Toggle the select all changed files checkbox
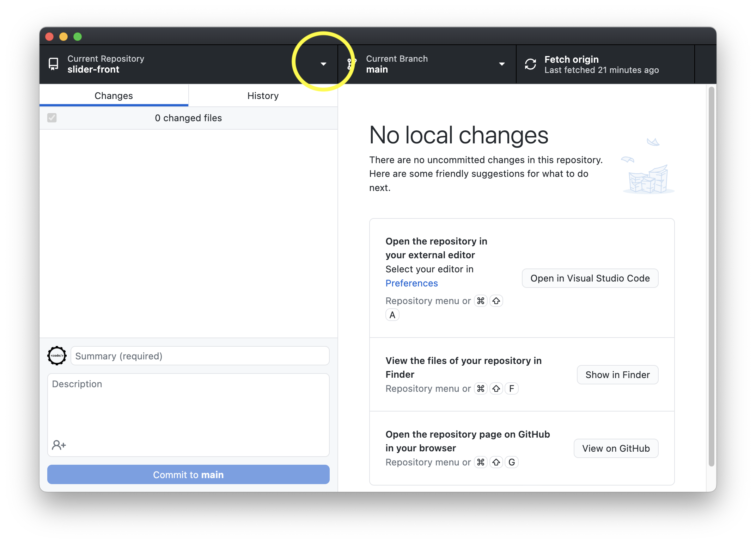 click(52, 118)
